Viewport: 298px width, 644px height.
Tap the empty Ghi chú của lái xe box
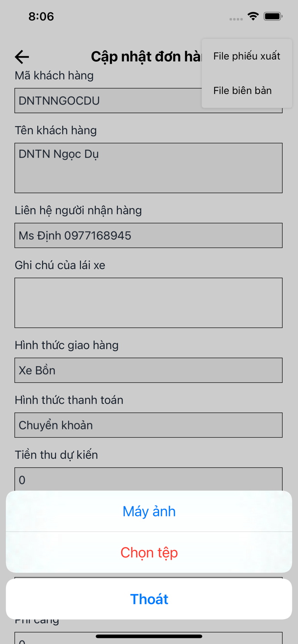[x=148, y=302]
